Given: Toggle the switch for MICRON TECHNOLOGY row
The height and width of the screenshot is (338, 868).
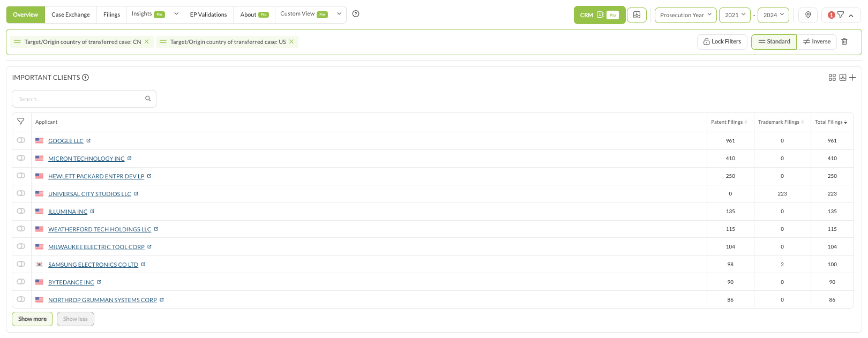Looking at the screenshot, I should (x=21, y=158).
